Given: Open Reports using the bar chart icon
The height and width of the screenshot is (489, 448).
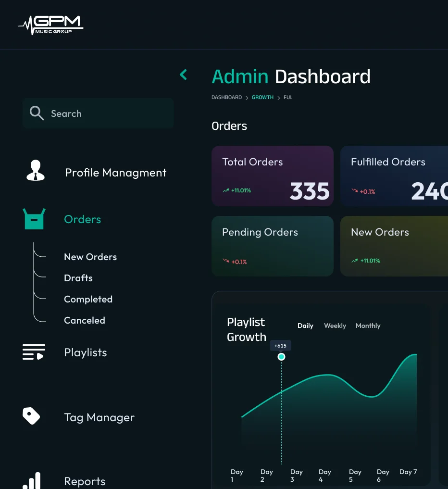Looking at the screenshot, I should pos(32,480).
